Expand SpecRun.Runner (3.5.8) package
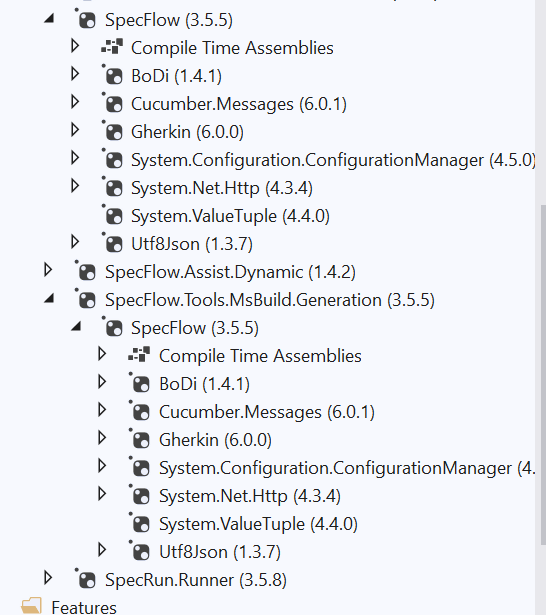546x615 pixels. [x=48, y=578]
